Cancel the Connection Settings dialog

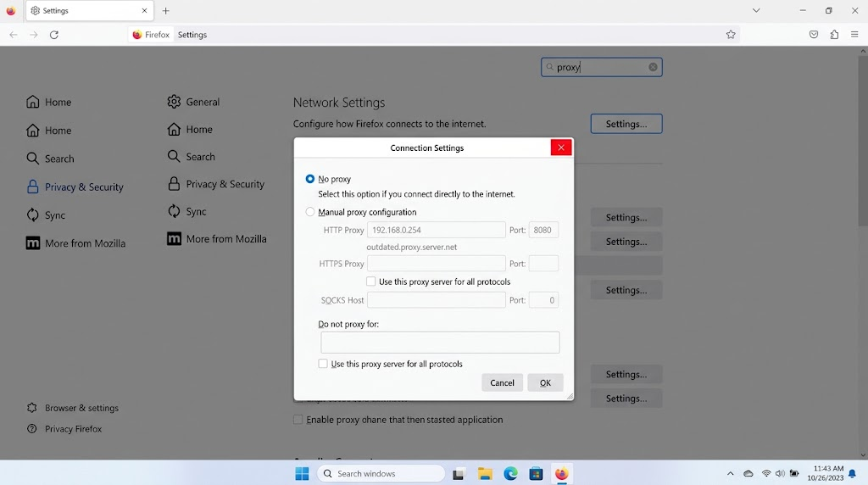tap(502, 382)
